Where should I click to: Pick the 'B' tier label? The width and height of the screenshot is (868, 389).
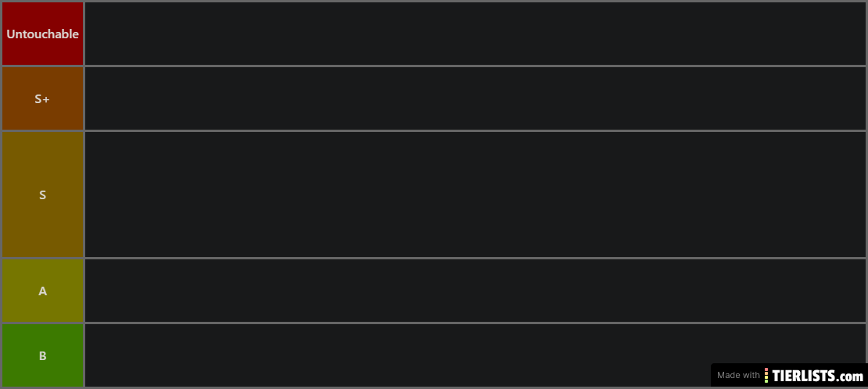point(43,355)
